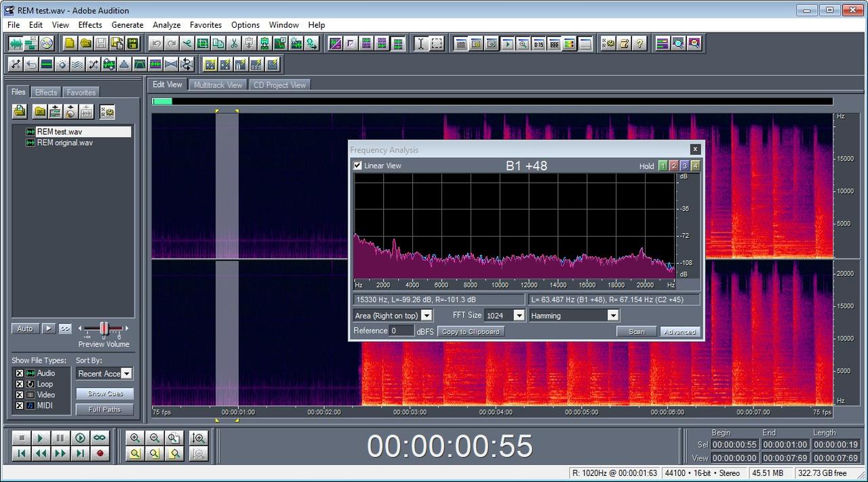The height and width of the screenshot is (482, 868).
Task: Create a new file with toolbar icon
Action: coord(70,43)
